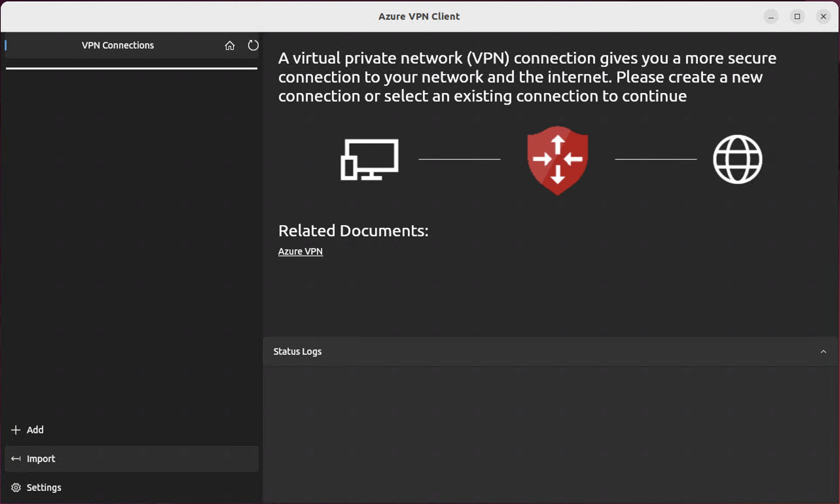Image resolution: width=840 pixels, height=504 pixels.
Task: Click the Related Documents heading
Action: (353, 231)
